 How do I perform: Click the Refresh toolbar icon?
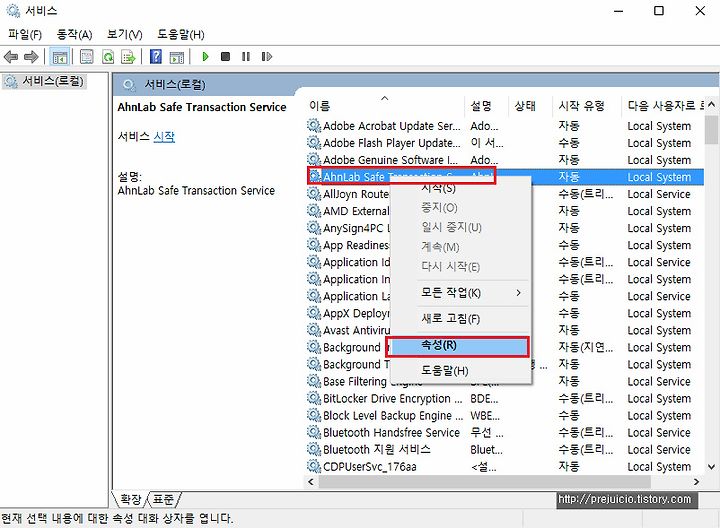click(108, 57)
